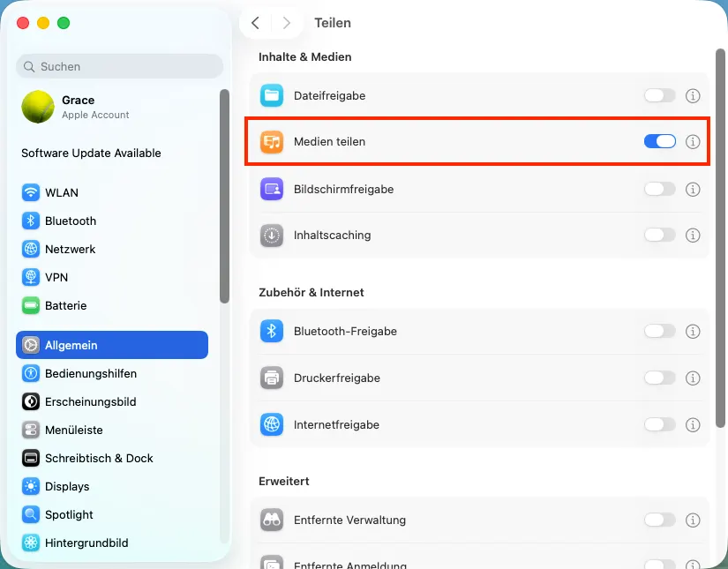Open Erscheinungsbild settings

coord(111,402)
